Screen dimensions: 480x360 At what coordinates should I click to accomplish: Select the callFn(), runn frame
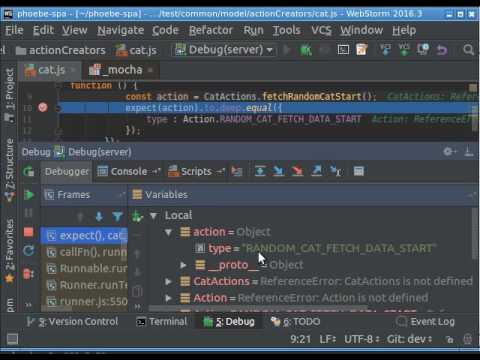click(84, 252)
